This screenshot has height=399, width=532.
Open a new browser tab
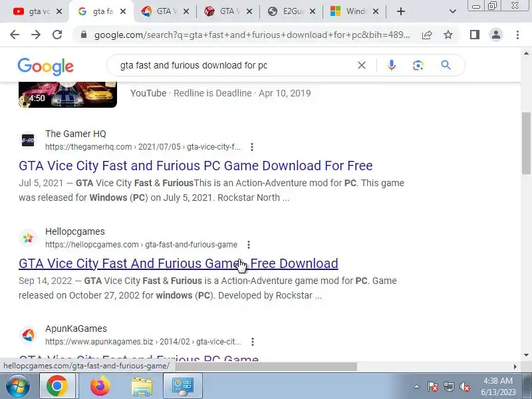(x=401, y=11)
